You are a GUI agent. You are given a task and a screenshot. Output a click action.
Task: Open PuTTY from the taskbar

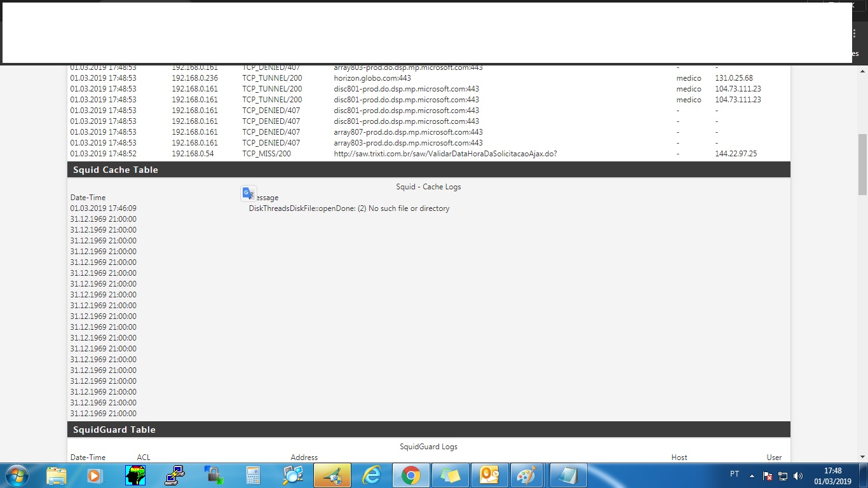(x=174, y=475)
